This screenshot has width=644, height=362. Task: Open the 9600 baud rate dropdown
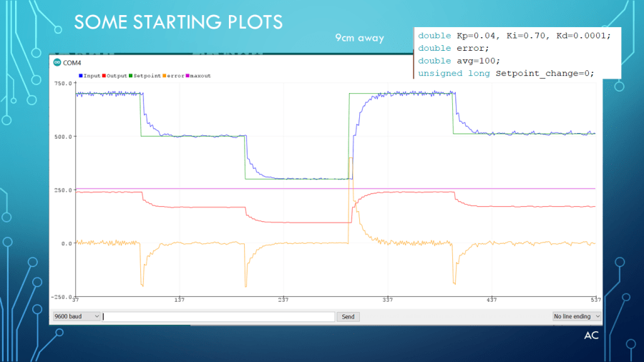pos(77,316)
